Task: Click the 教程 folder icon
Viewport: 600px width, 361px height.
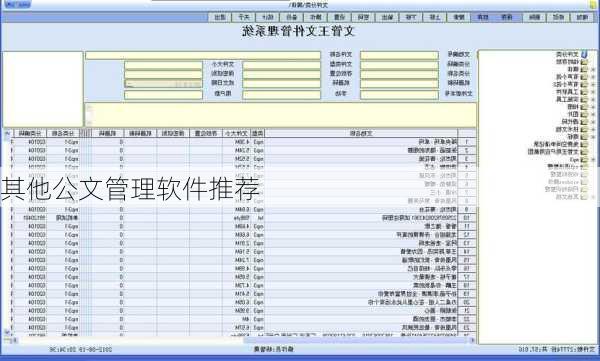Action: 584,137
